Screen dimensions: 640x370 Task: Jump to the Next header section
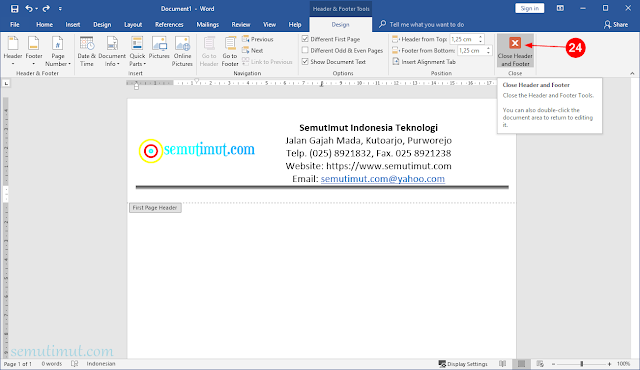coord(253,51)
